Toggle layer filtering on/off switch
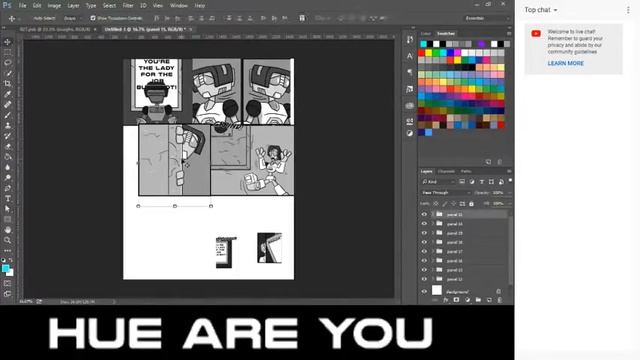This screenshot has width=640, height=360. pyautogui.click(x=510, y=181)
